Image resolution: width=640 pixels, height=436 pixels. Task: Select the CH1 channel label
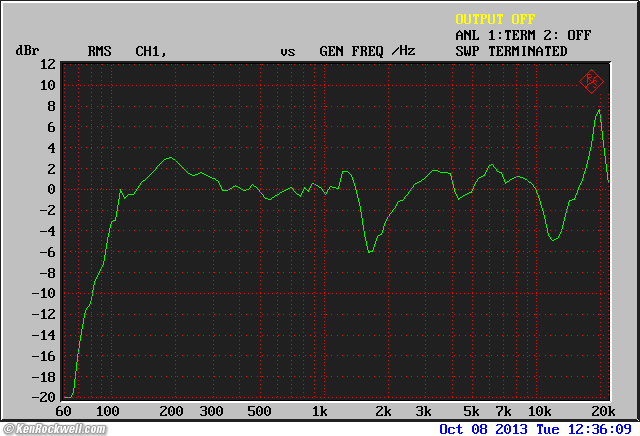(150, 51)
